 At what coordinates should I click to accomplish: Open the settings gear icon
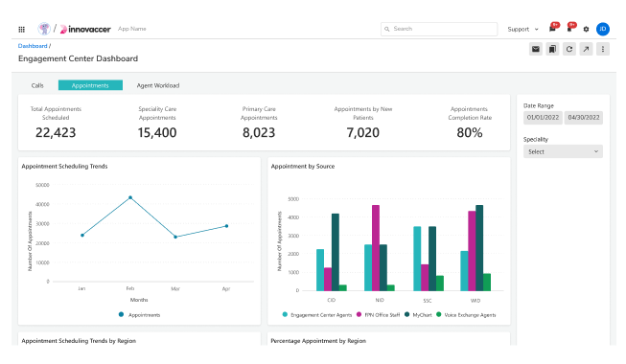(586, 29)
